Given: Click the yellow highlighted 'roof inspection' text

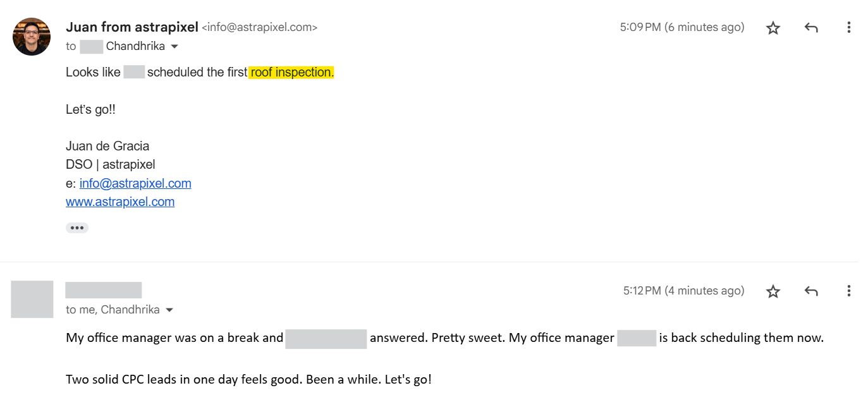Looking at the screenshot, I should [x=291, y=72].
